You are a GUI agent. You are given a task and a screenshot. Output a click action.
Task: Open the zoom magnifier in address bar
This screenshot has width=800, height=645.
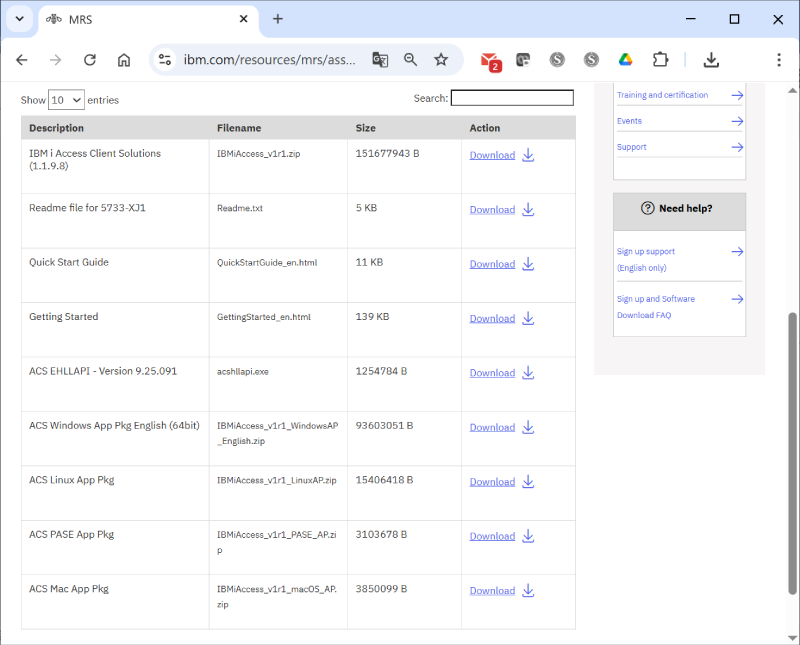pos(410,60)
